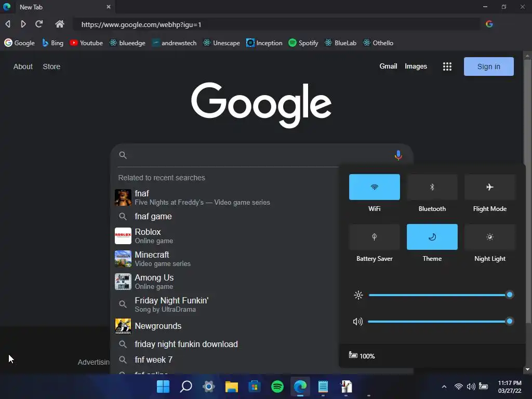Screen dimensions: 532x399
Task: Open File Explorer from the taskbar
Action: [x=231, y=387]
